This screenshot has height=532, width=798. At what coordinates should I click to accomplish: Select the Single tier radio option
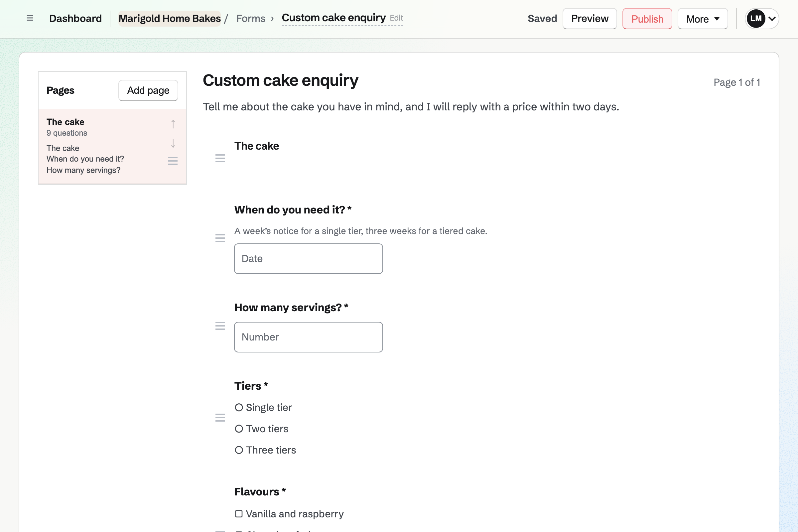pos(239,408)
